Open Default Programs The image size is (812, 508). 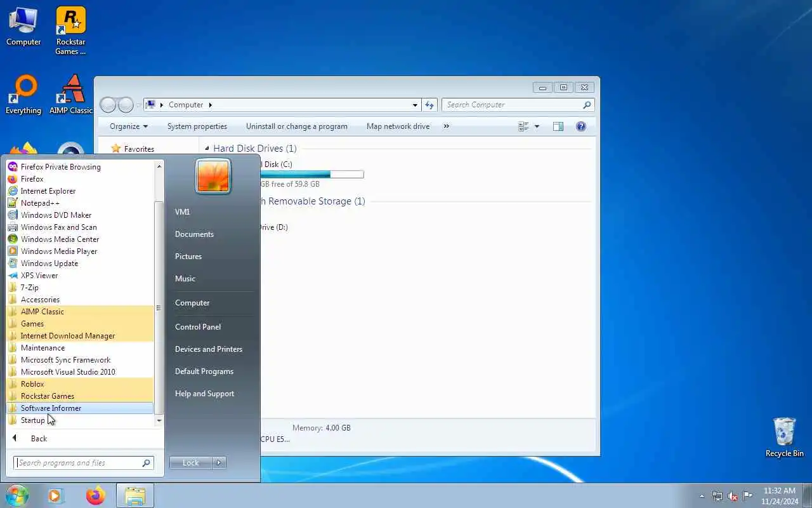(x=204, y=371)
